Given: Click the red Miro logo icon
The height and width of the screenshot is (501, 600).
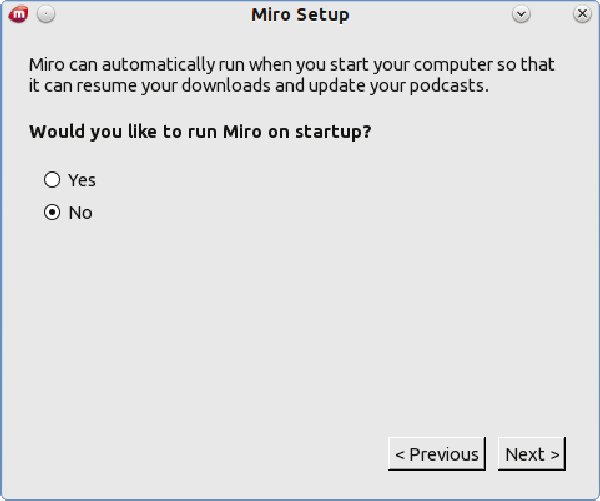Looking at the screenshot, I should click(18, 15).
